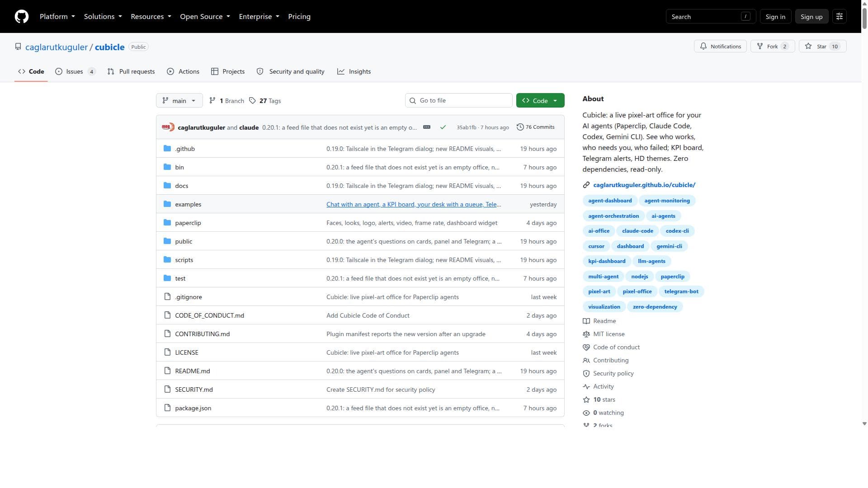Image resolution: width=868 pixels, height=488 pixels.
Task: Switch to the Insights tab
Action: 354,72
